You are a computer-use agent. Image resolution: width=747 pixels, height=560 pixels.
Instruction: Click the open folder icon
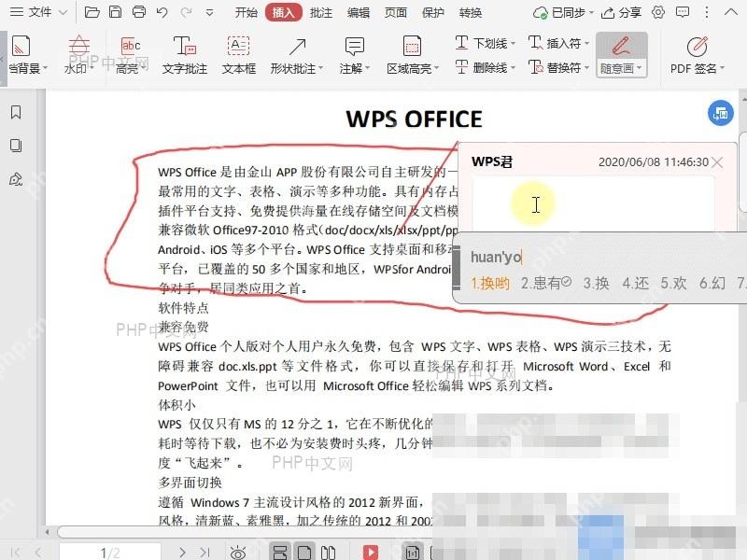coord(92,12)
